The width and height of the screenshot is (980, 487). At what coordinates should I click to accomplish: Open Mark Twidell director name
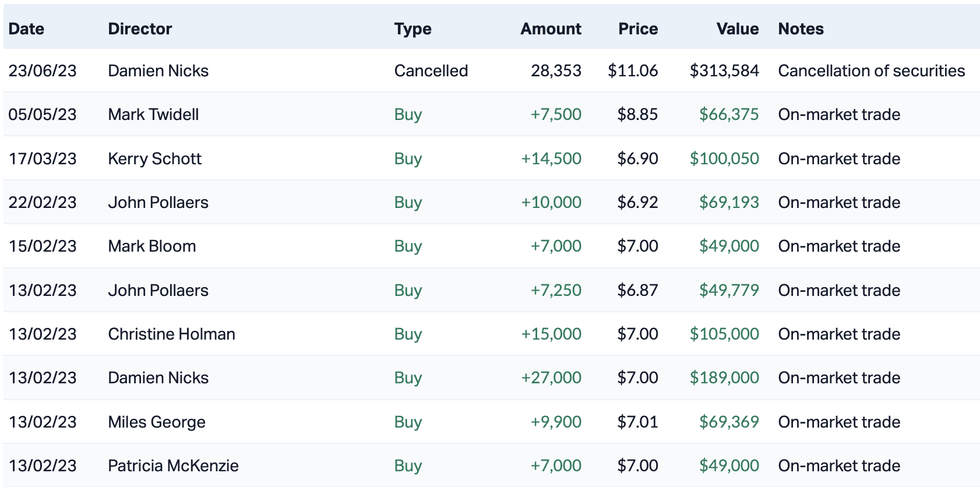(x=153, y=114)
